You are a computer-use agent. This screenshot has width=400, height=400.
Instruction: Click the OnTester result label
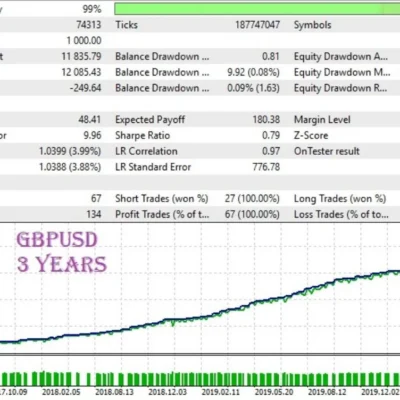click(x=327, y=151)
